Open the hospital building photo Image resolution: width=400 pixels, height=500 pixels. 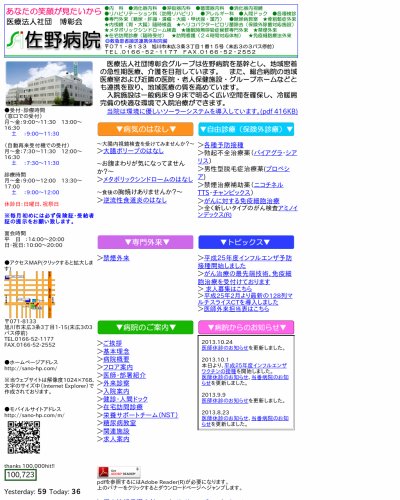(x=49, y=84)
